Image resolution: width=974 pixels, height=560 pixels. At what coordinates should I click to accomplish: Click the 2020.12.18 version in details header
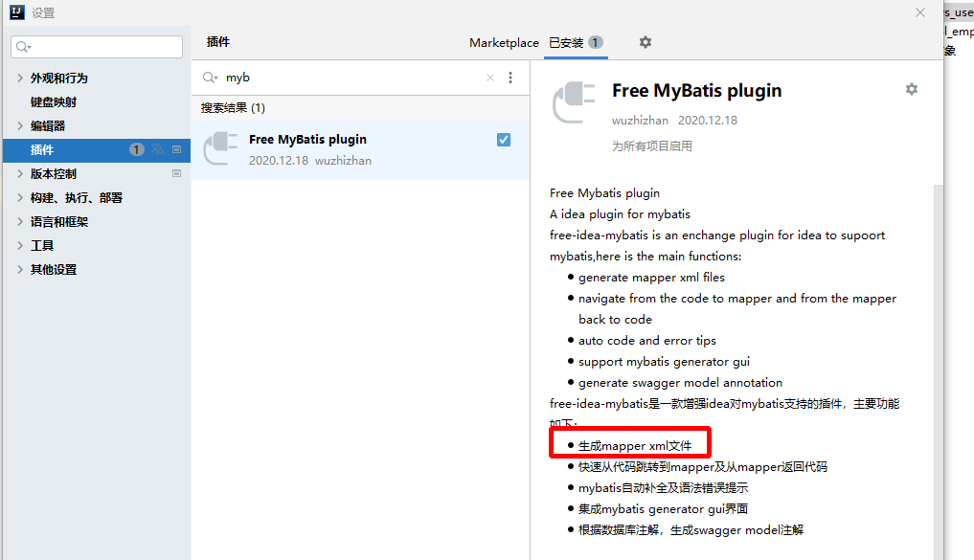pyautogui.click(x=708, y=121)
